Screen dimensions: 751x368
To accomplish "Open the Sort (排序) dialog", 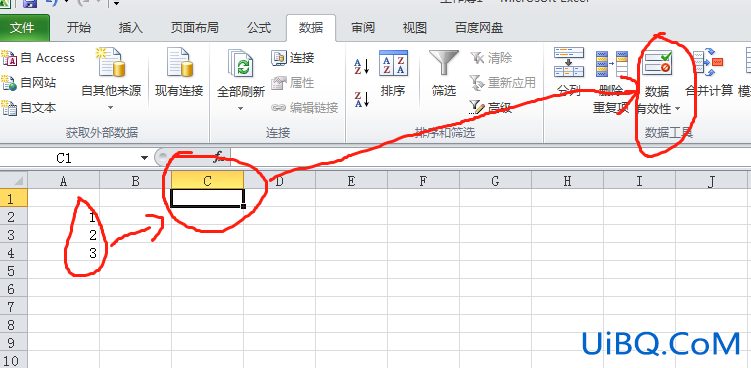I will click(x=393, y=73).
